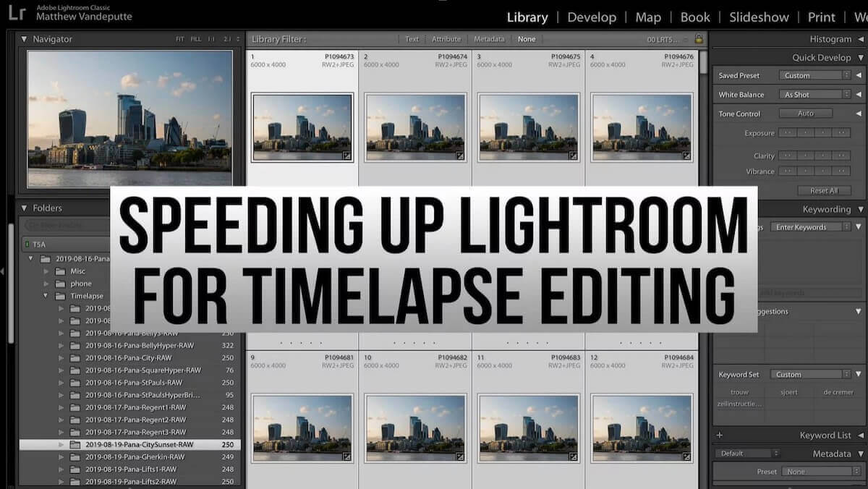Image resolution: width=868 pixels, height=489 pixels.
Task: Open the Keyword Set Custom dropdown
Action: coord(810,375)
